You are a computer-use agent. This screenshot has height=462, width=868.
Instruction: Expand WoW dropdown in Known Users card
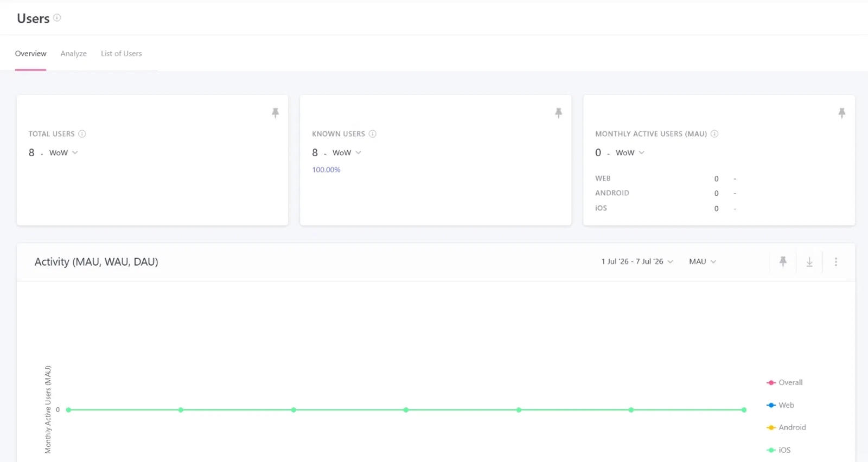pos(347,153)
